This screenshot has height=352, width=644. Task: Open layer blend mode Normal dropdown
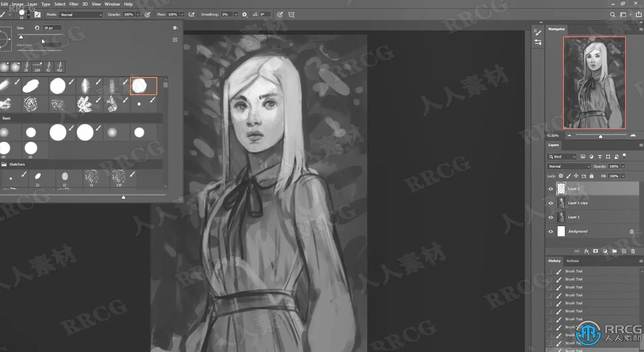pyautogui.click(x=569, y=167)
